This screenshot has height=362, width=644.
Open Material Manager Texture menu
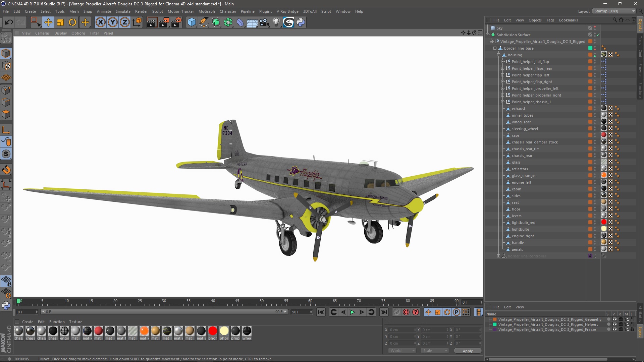[75, 322]
